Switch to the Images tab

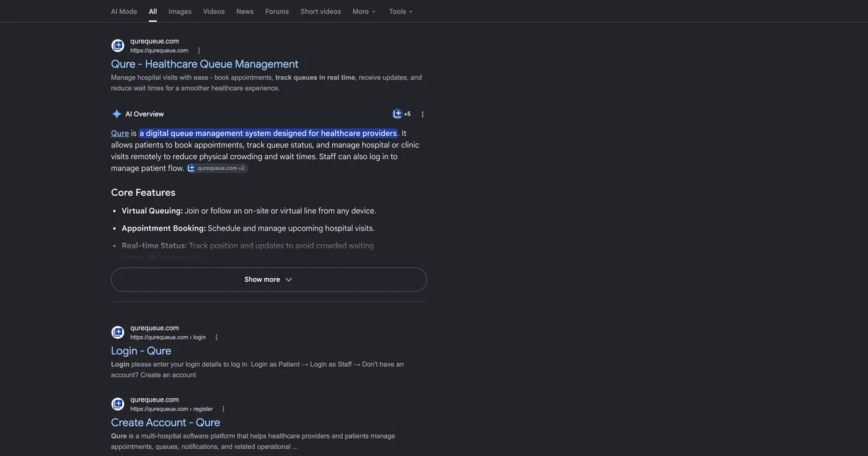point(180,12)
